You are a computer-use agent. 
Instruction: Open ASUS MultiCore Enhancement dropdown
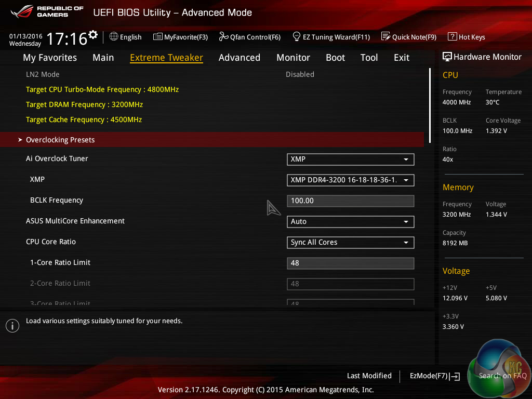coord(351,221)
